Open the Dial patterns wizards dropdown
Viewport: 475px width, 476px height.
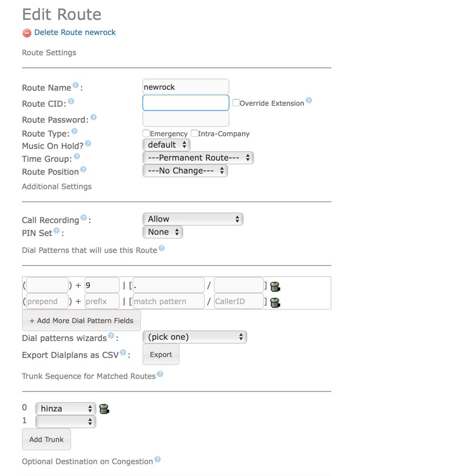click(x=194, y=337)
